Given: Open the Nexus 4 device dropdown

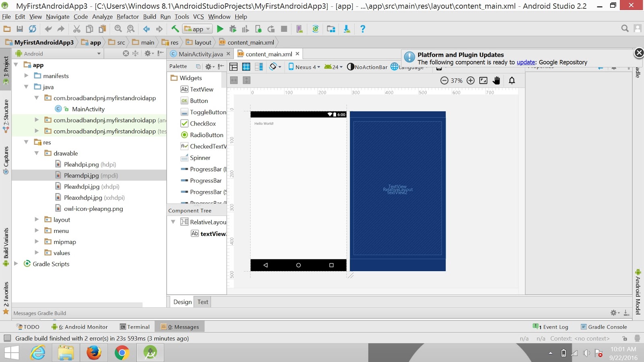Looking at the screenshot, I should point(305,67).
